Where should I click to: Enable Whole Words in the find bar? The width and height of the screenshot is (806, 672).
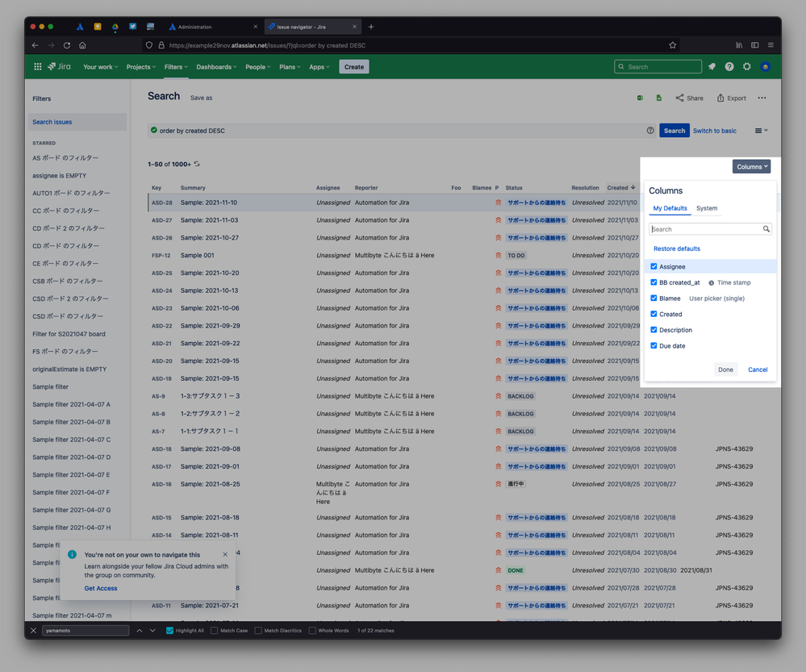coord(312,630)
